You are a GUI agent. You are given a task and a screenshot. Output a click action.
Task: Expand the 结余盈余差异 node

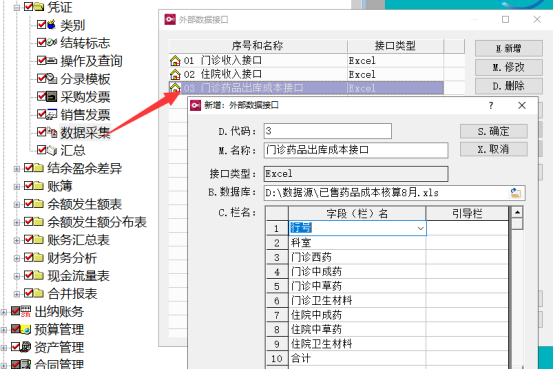(17, 169)
